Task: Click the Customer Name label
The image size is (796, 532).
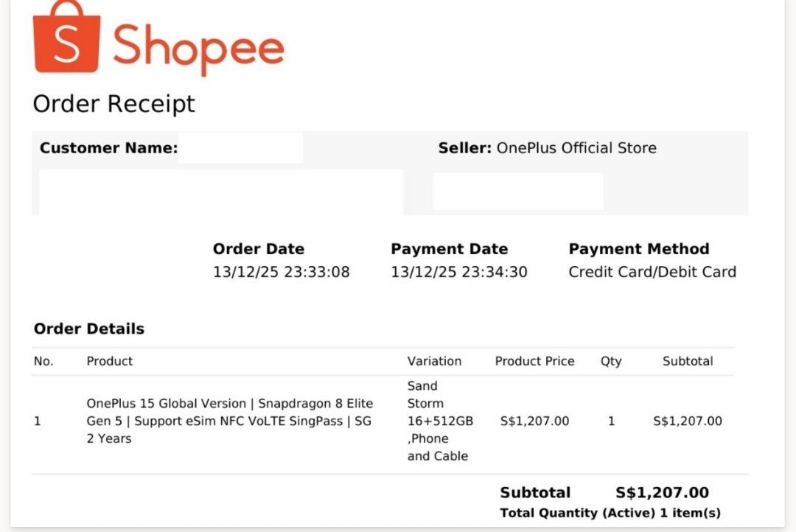Action: 108,148
